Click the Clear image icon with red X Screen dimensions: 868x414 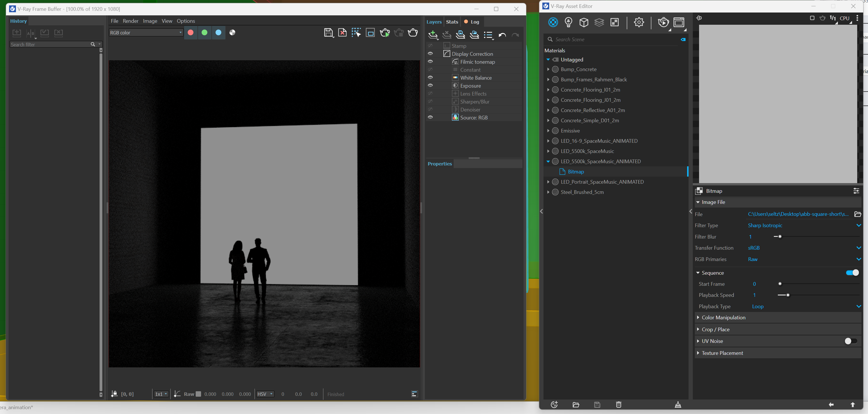342,33
